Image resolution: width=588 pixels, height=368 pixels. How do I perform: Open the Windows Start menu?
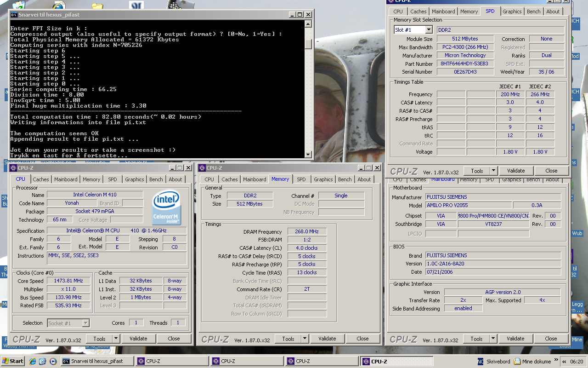click(13, 361)
